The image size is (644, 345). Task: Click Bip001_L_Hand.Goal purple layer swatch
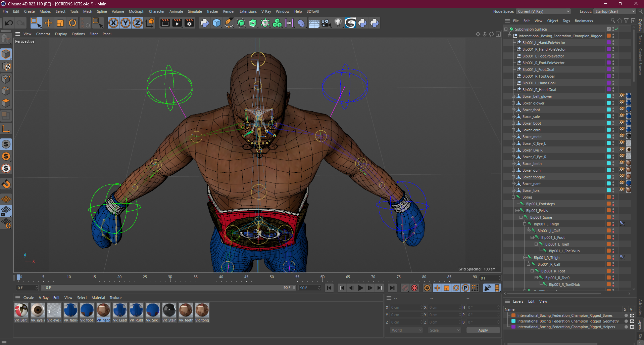coord(608,83)
